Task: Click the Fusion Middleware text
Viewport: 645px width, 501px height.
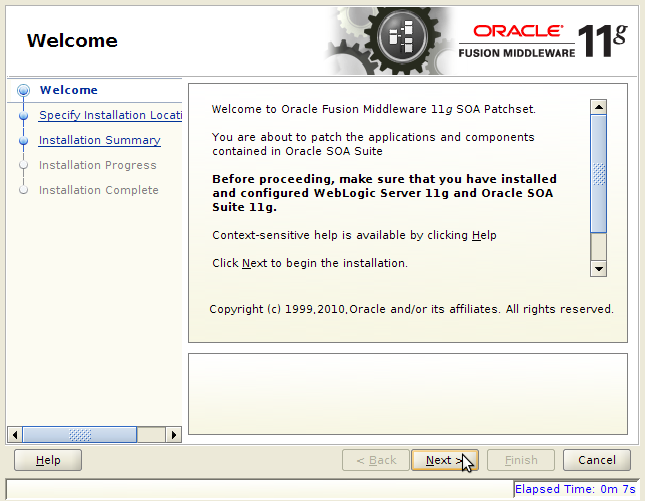Action: 517,53
